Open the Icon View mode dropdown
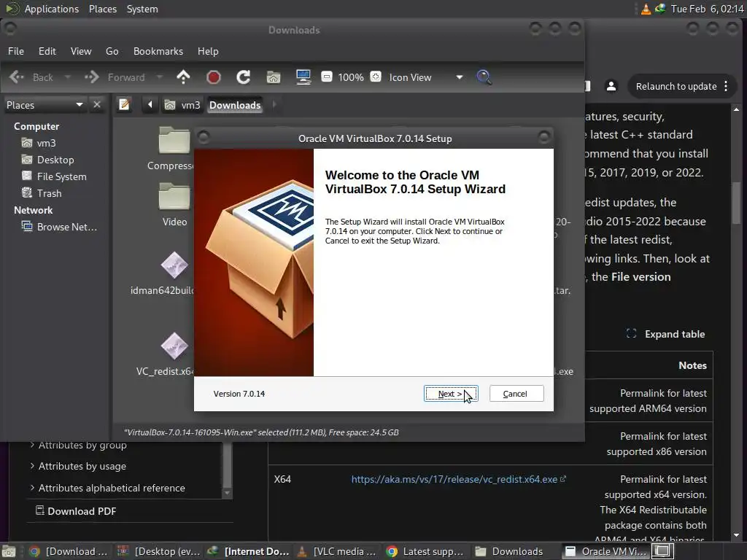747x560 pixels. coord(426,77)
